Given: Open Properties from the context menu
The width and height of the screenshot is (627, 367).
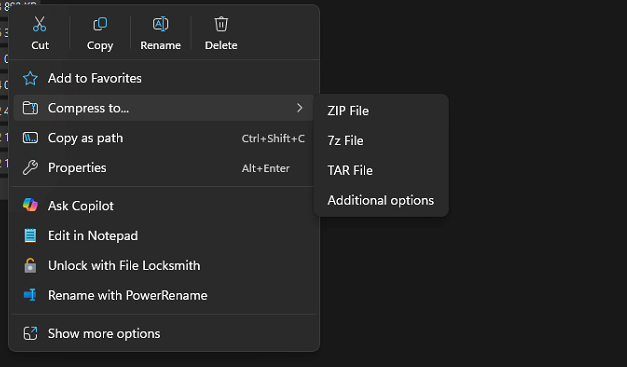Looking at the screenshot, I should (163, 168).
